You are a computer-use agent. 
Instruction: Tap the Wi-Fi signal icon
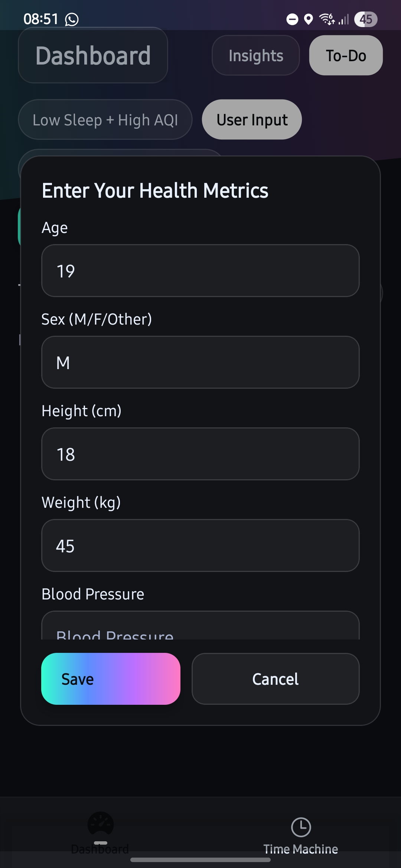[327, 19]
